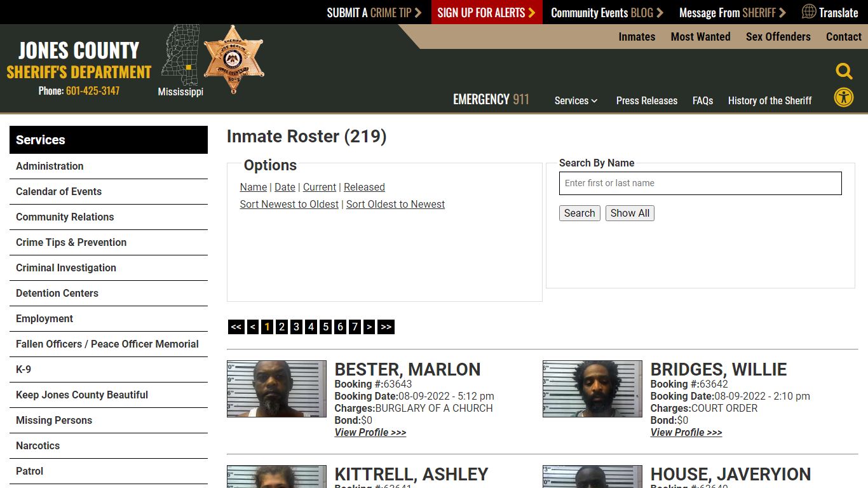Open History of the Sheriff
The image size is (868, 488).
(770, 100)
